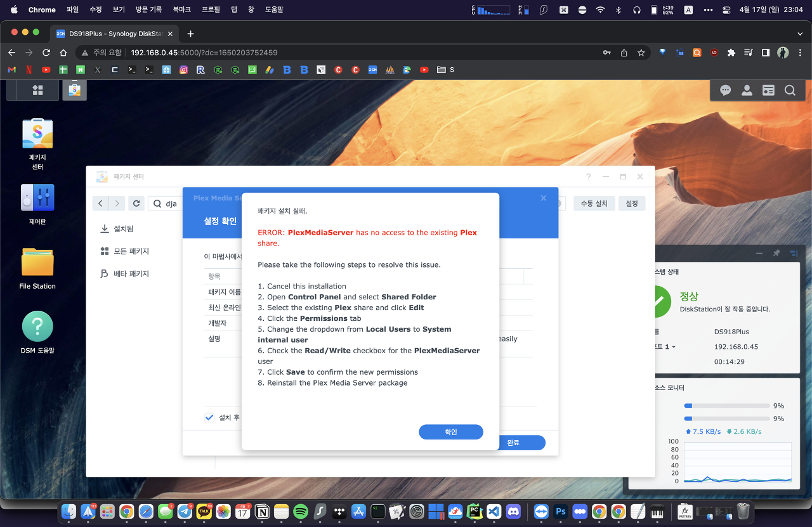Open the DSM main menu grid icon
This screenshot has width=812, height=527.
(x=37, y=90)
